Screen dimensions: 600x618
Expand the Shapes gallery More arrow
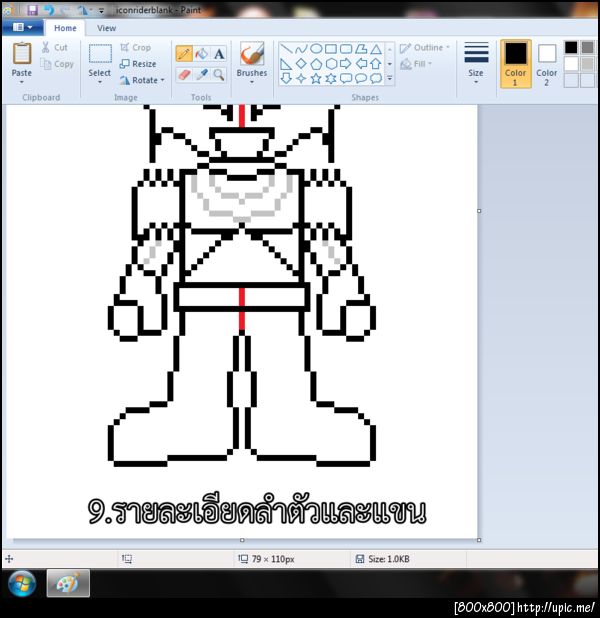(x=389, y=78)
